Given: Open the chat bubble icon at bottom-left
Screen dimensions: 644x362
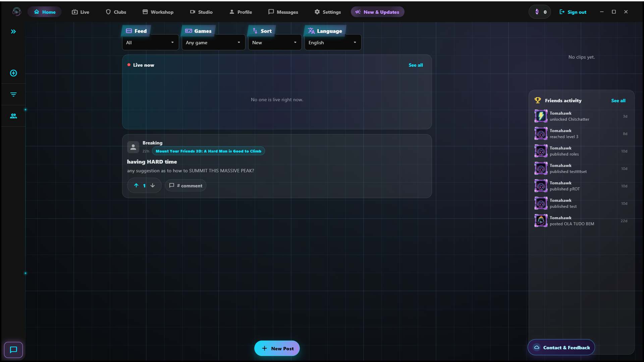Looking at the screenshot, I should click(x=13, y=350).
